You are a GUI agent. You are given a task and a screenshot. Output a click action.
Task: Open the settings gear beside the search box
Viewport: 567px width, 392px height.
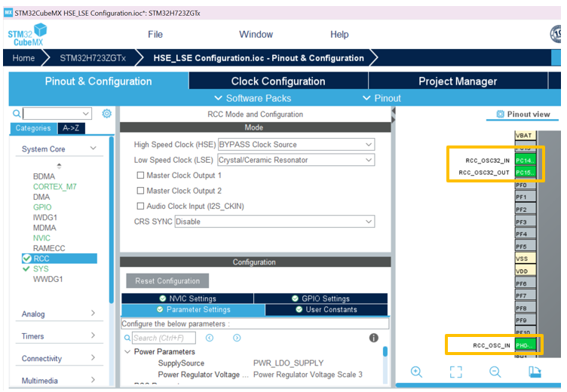[x=106, y=114]
